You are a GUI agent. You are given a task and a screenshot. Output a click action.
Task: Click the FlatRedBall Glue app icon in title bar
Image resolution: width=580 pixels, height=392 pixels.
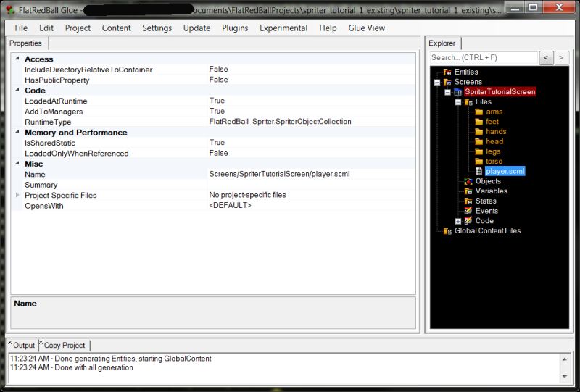click(10, 10)
